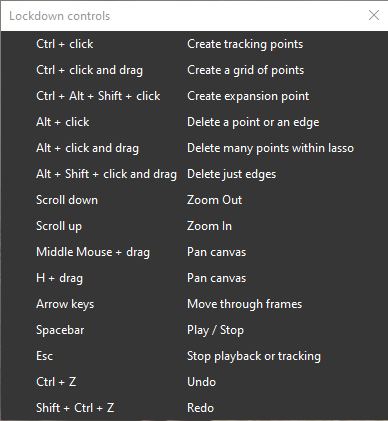Screen dimensions: 388x421
Task: Click the 'Create tracking points' description
Action: (x=245, y=44)
